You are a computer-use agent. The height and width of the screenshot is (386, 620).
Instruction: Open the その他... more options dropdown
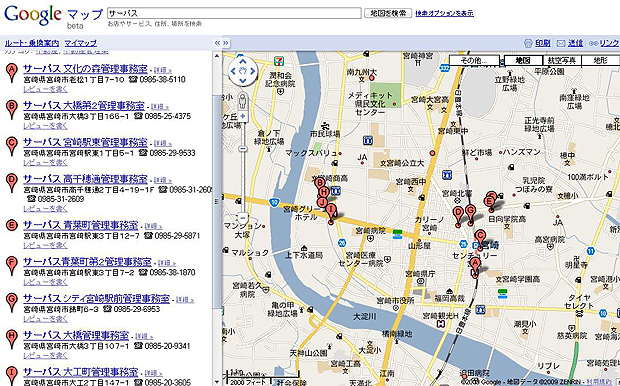coord(474,61)
